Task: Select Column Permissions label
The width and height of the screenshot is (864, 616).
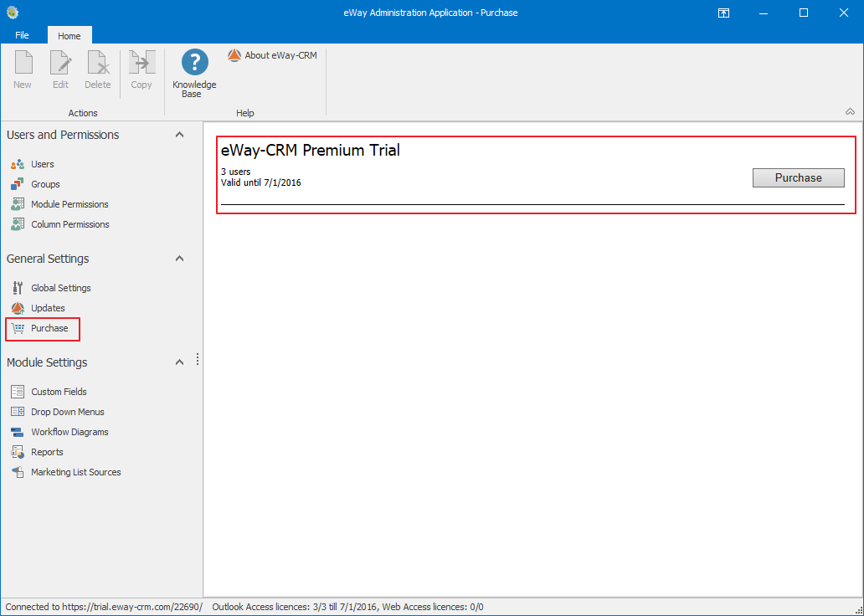Action: (x=70, y=224)
